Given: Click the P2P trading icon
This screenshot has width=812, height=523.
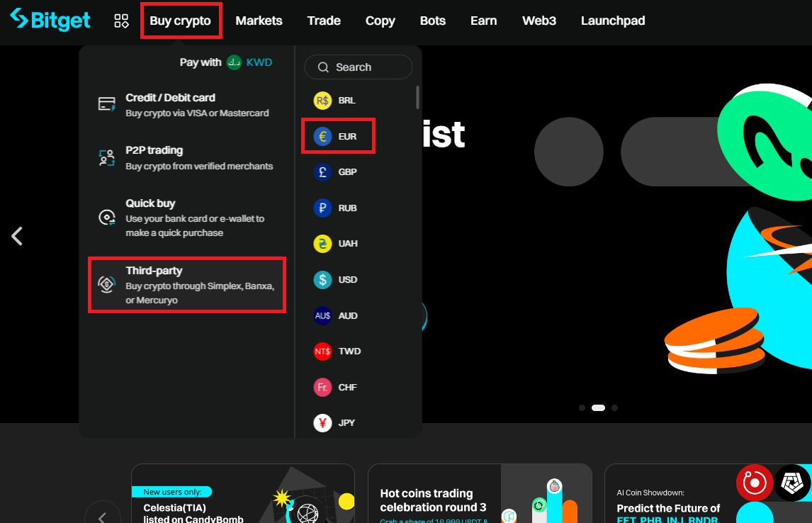Looking at the screenshot, I should click(x=107, y=157).
